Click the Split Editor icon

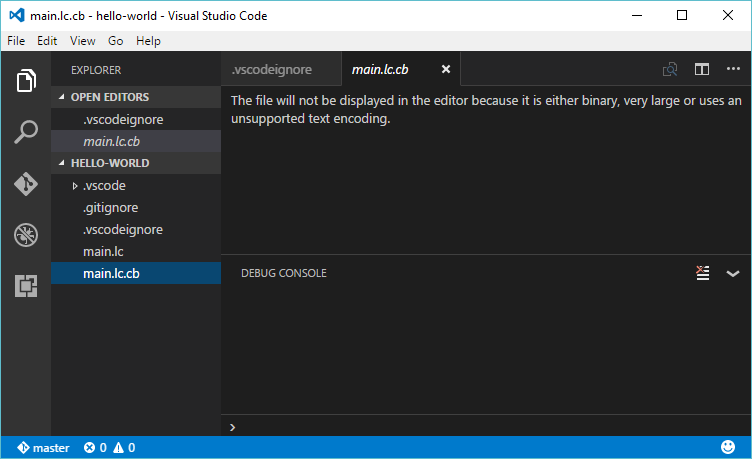pyautogui.click(x=702, y=70)
